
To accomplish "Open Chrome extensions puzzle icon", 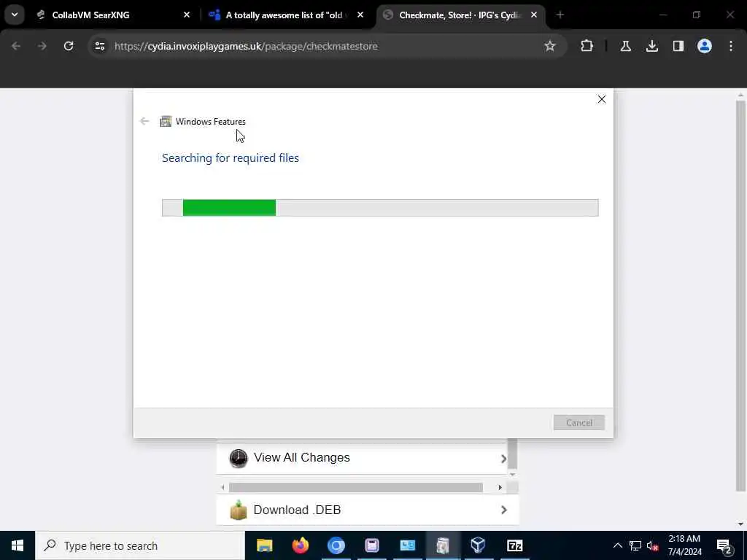I will [x=587, y=46].
